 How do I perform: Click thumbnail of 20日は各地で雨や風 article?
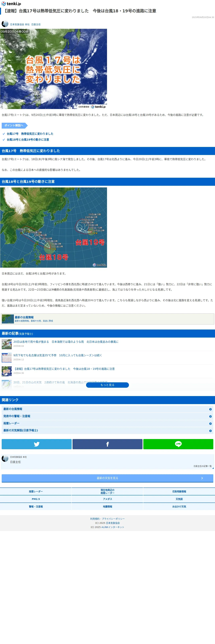tap(7, 344)
